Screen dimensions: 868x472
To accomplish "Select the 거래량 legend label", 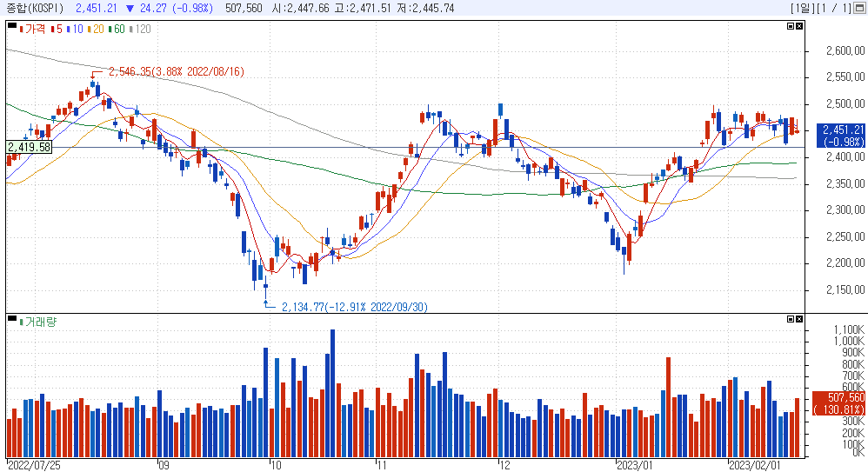I will 40,322.
